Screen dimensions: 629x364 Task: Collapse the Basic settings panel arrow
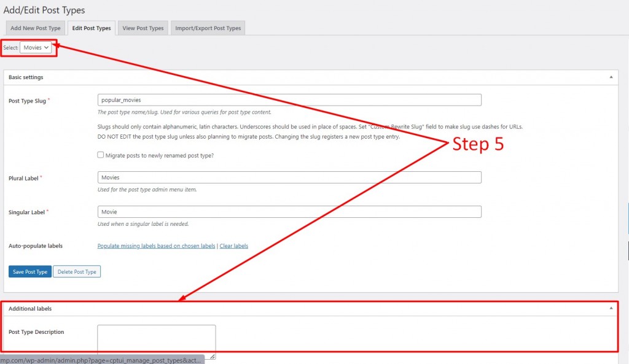coord(611,77)
